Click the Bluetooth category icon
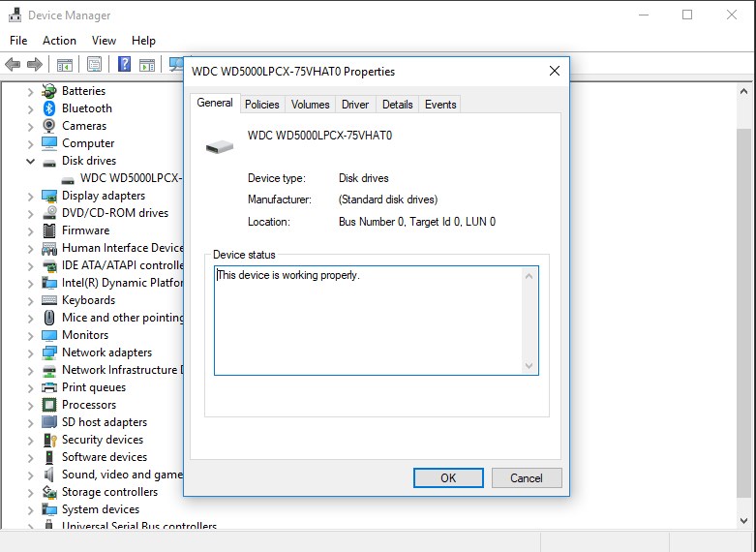Screen dimensions: 756x552 [x=49, y=108]
